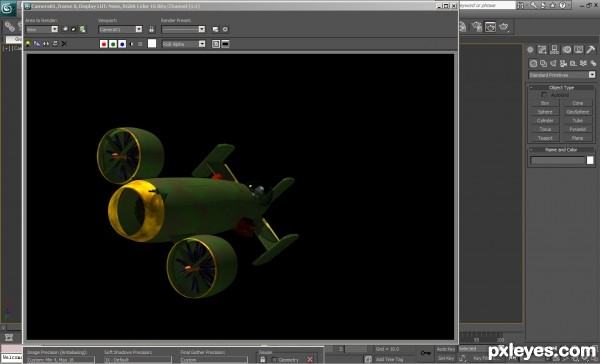Click the Box primitive button

pyautogui.click(x=545, y=103)
